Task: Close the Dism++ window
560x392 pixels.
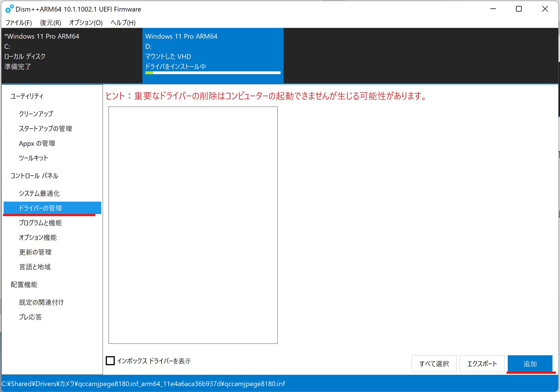Action: pos(545,9)
